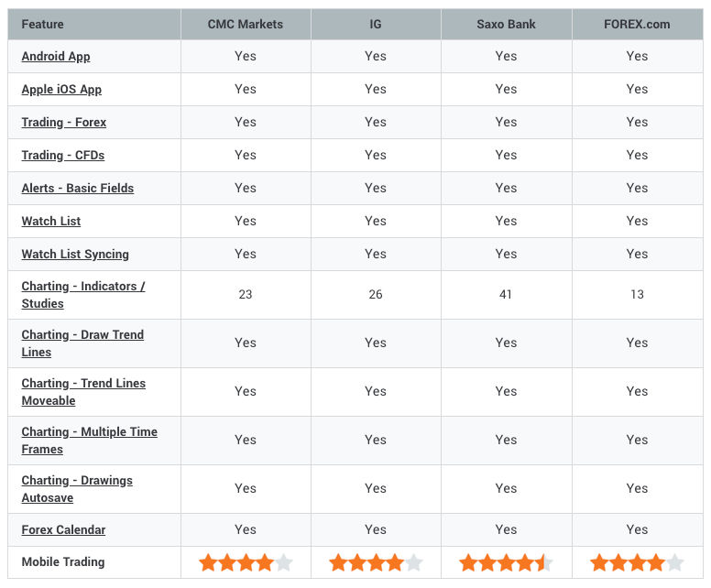Click Saxo Bank mobile trading star rating
The height and width of the screenshot is (588, 711).
point(506,562)
